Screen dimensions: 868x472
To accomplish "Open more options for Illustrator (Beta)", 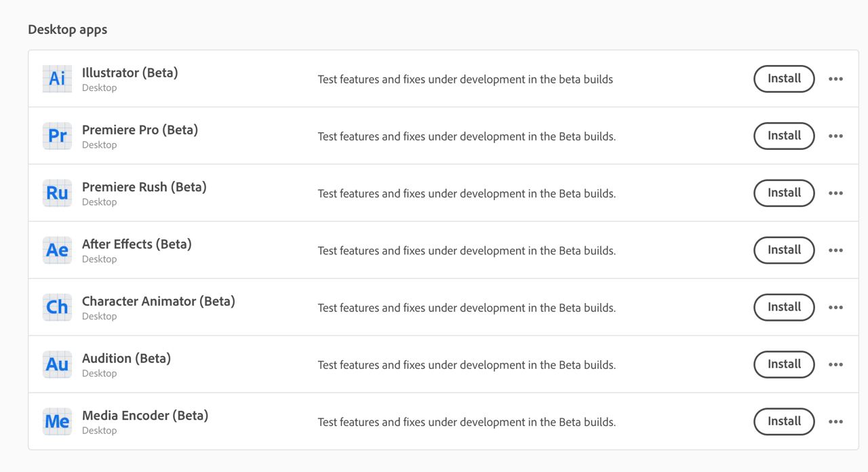I will [835, 79].
